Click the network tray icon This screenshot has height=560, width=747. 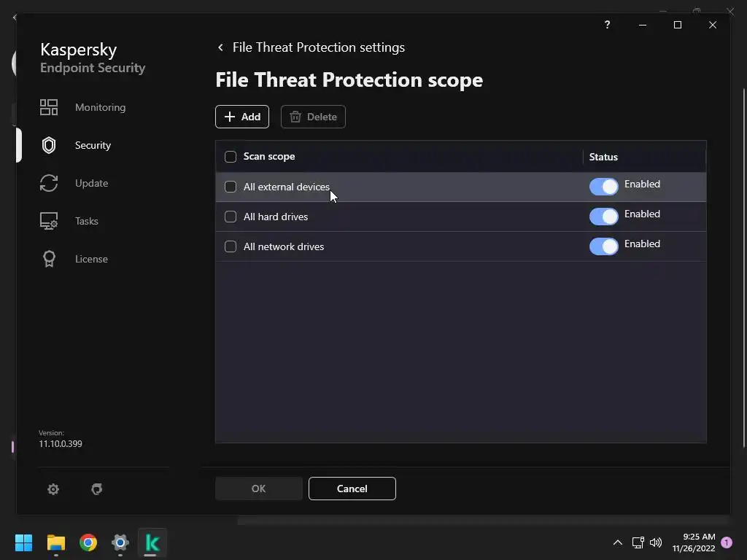point(638,542)
